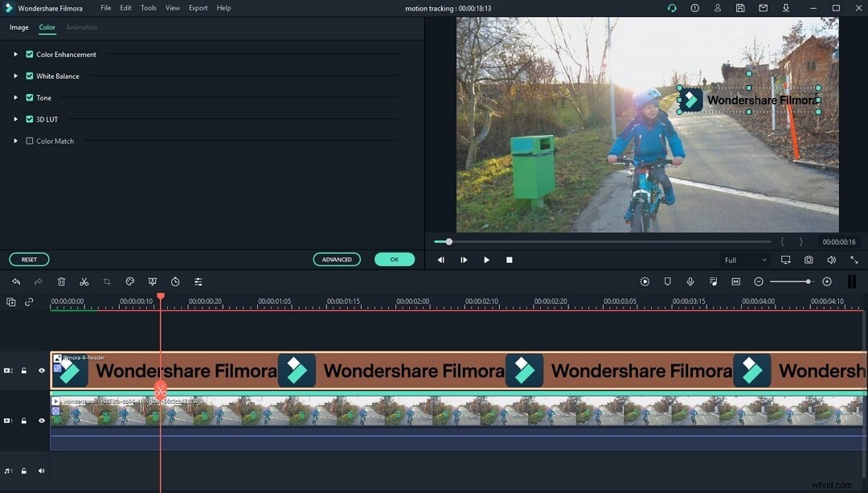Split the clip with the scissors tool
The height and width of the screenshot is (493, 868).
point(84,281)
